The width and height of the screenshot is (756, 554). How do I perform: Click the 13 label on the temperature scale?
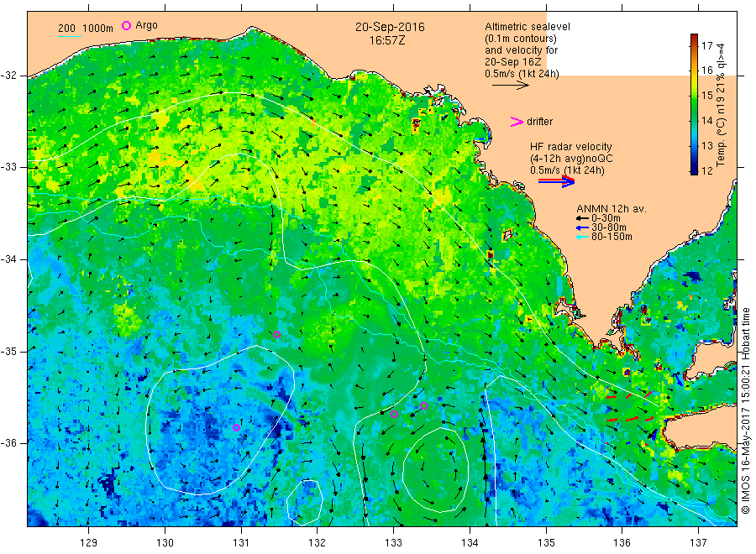tap(706, 145)
